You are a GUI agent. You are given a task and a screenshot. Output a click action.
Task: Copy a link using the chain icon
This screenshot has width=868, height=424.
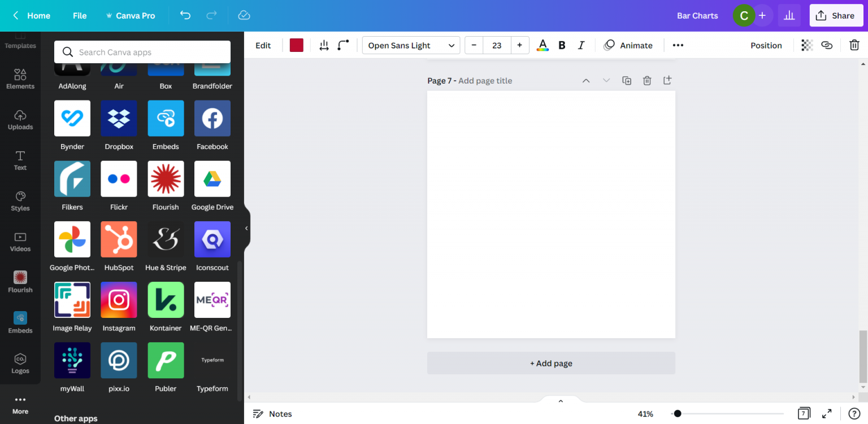coord(827,45)
